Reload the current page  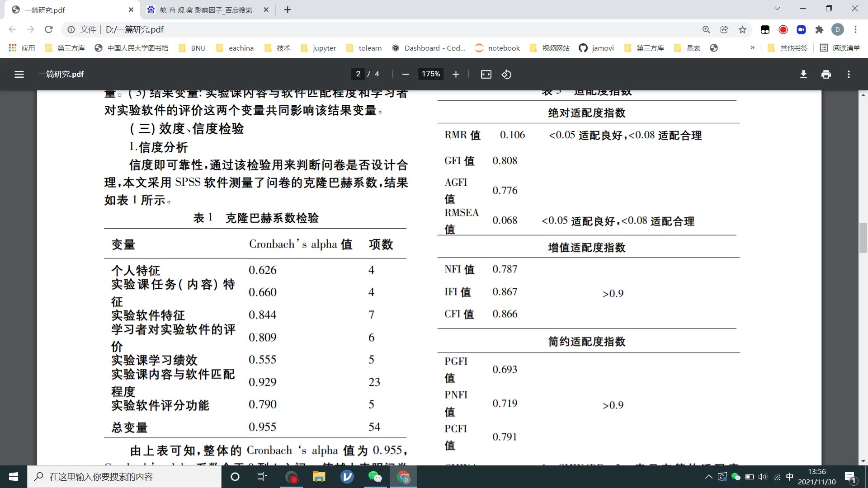(49, 29)
